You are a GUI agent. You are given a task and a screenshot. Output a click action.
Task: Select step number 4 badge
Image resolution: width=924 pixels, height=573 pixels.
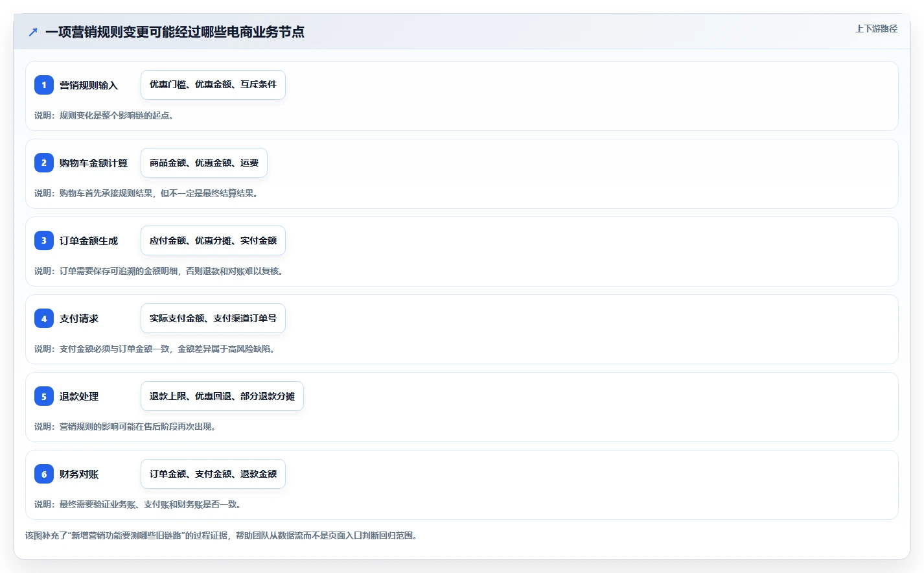coord(44,318)
